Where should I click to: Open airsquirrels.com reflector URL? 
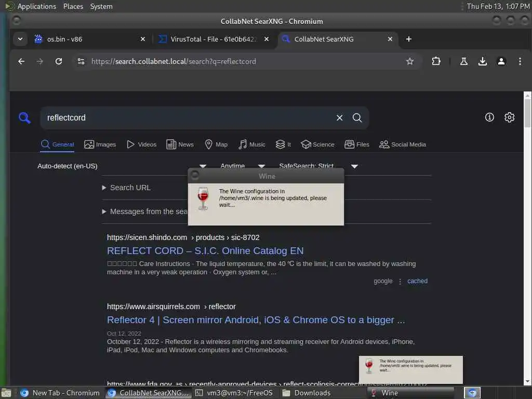point(171,307)
